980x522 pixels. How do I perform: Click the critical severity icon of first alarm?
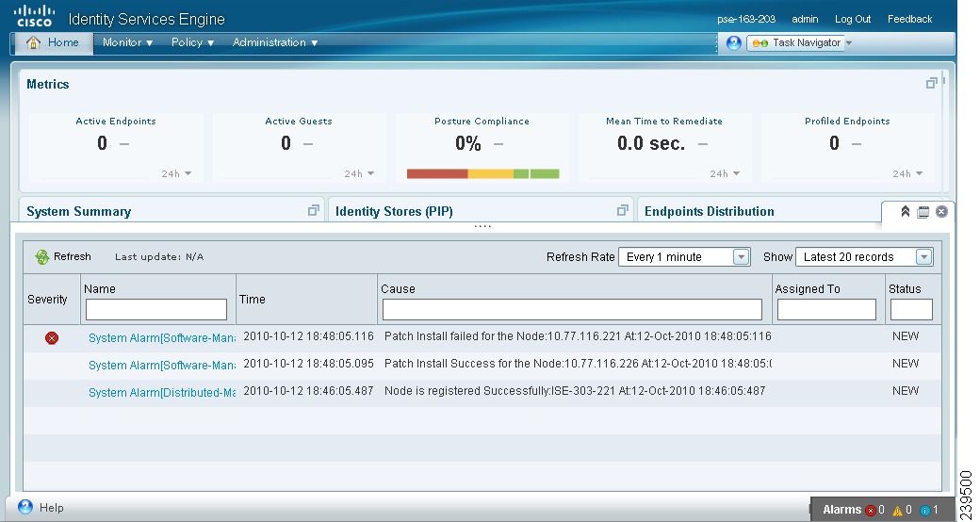point(52,338)
